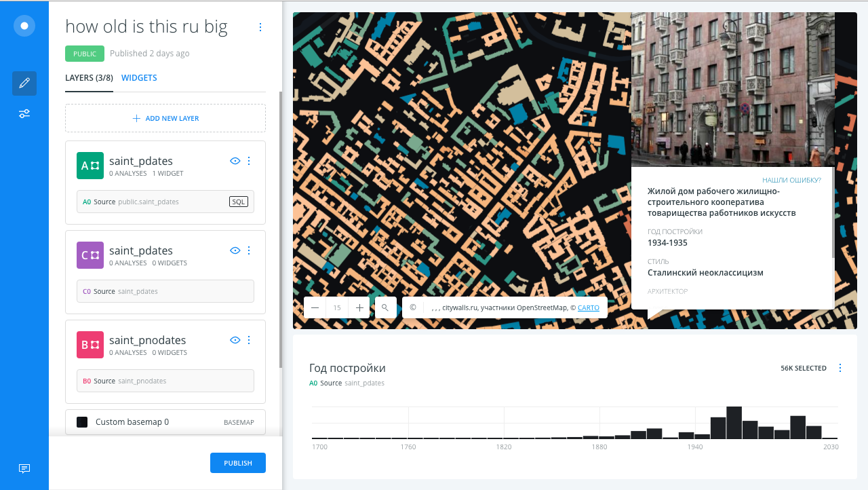
Task: Open the map settings sliders icon
Action: [24, 113]
